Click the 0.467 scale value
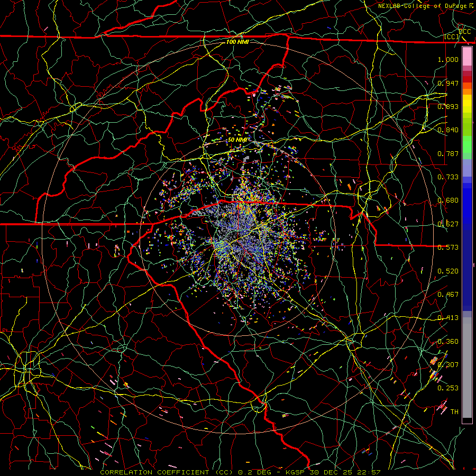Screen dimensions: 476x476 448,294
